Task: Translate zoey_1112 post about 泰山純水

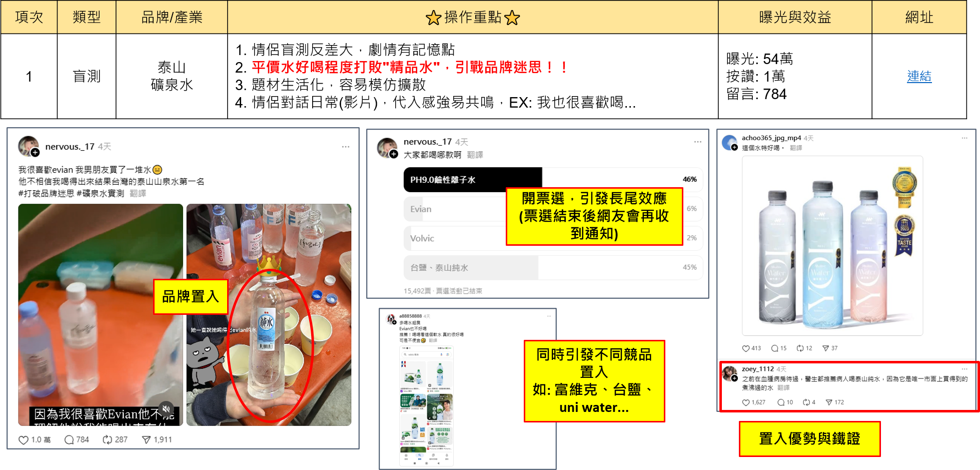Action: (x=783, y=388)
